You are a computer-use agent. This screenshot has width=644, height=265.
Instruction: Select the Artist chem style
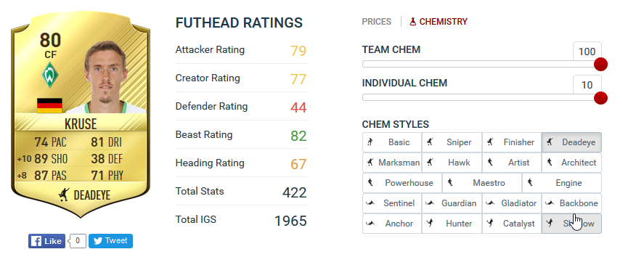coord(512,163)
